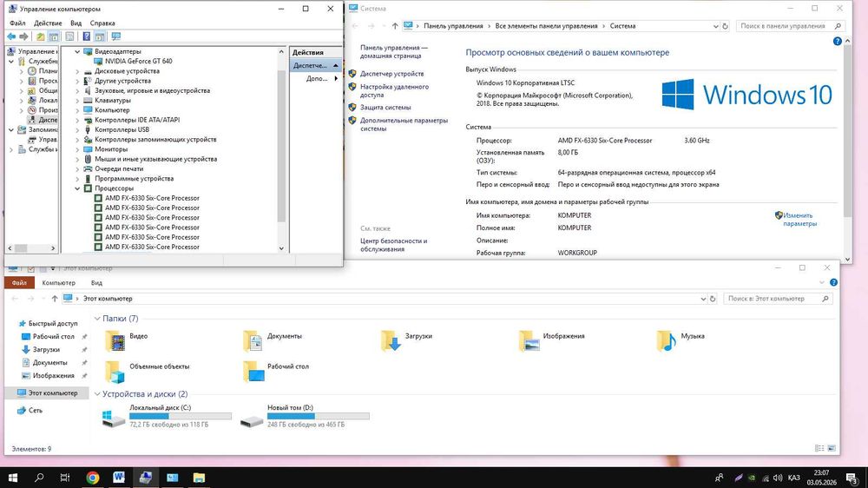Click the Help icon in Computer Management toolbar
This screenshot has height=488, width=868.
click(86, 36)
